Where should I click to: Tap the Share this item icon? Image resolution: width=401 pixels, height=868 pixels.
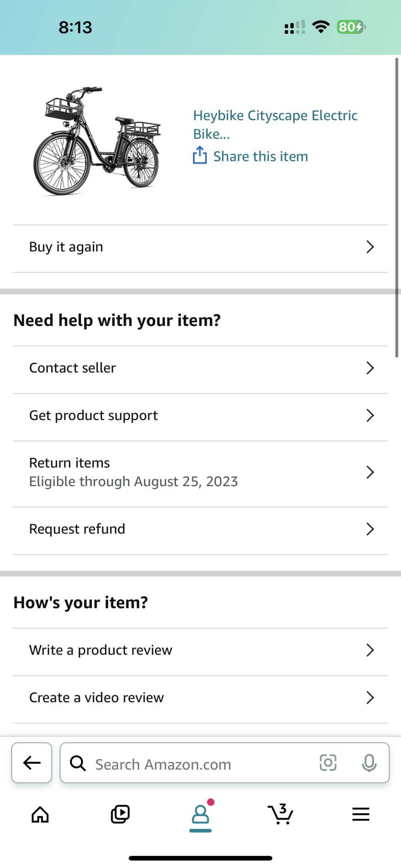199,155
